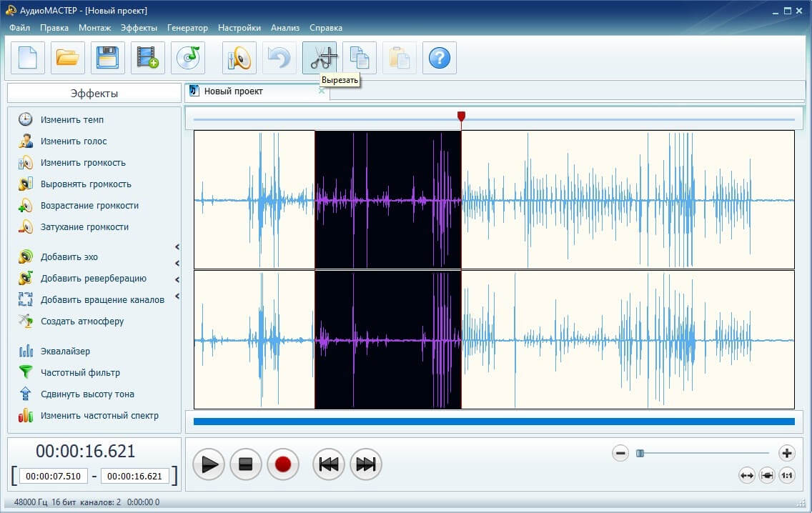Expand the arrow next to Добавить эхо
Screen dimensions: 812x513
point(177,247)
